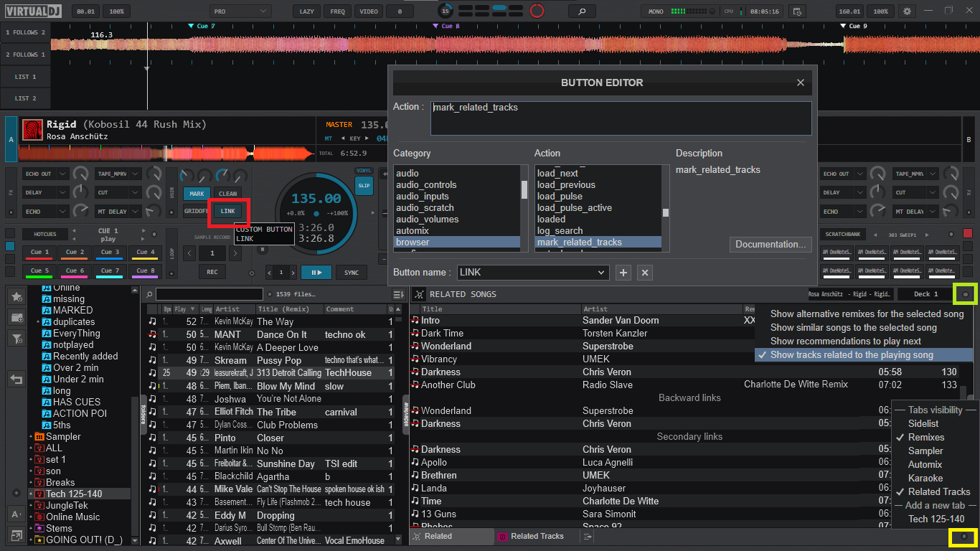Click the plus button beside the Button name field
980x551 pixels.
pos(623,273)
